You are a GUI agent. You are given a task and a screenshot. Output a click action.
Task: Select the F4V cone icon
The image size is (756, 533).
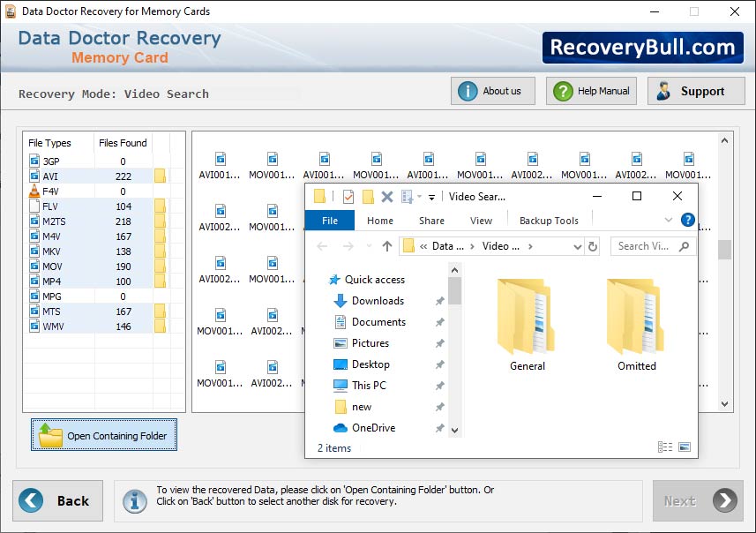(34, 191)
